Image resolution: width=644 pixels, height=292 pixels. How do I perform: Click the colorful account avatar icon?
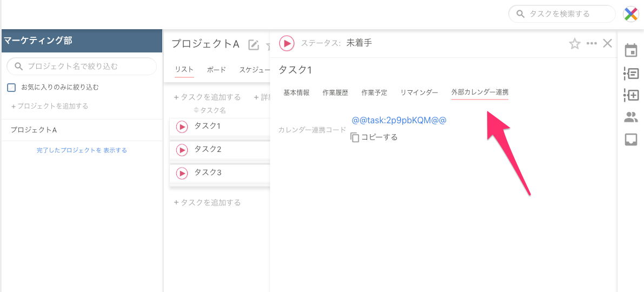pos(631,14)
